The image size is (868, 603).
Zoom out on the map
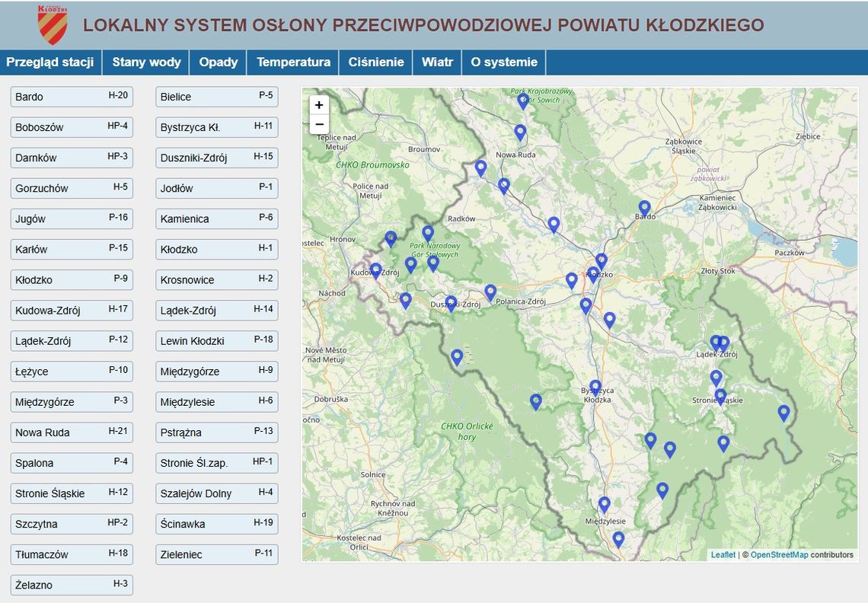320,123
